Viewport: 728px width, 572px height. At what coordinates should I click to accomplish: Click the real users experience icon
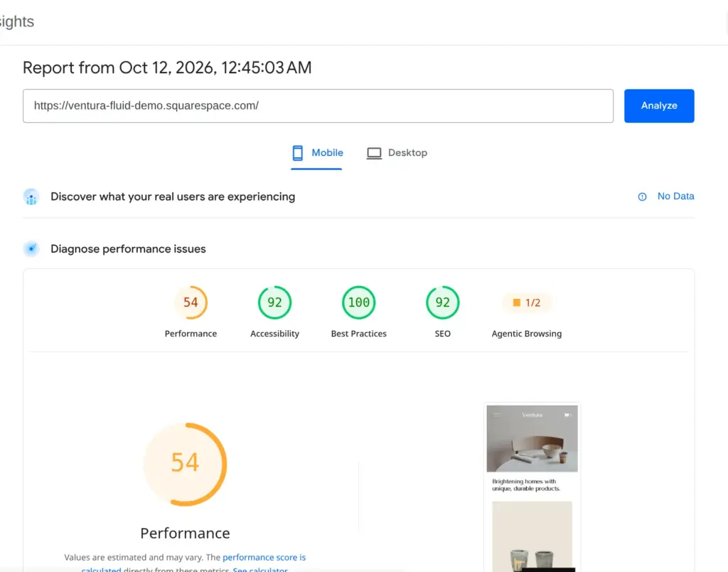[31, 197]
